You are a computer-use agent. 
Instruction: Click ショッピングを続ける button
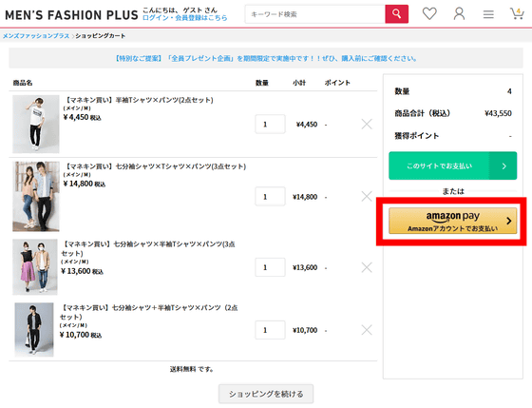pos(266,394)
